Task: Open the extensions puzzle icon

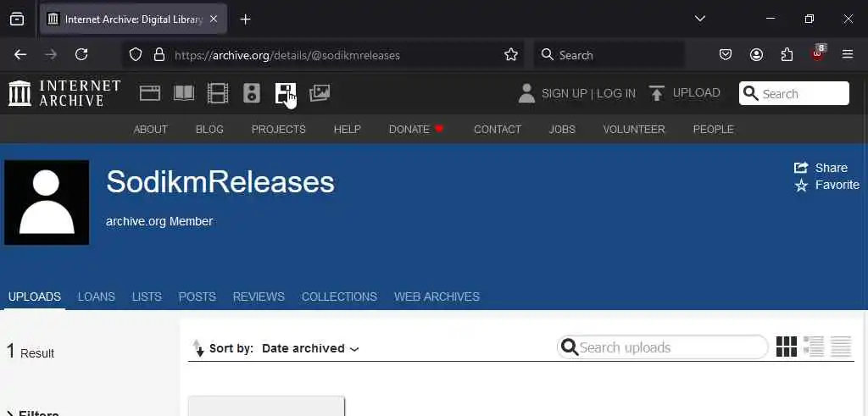Action: (787, 55)
